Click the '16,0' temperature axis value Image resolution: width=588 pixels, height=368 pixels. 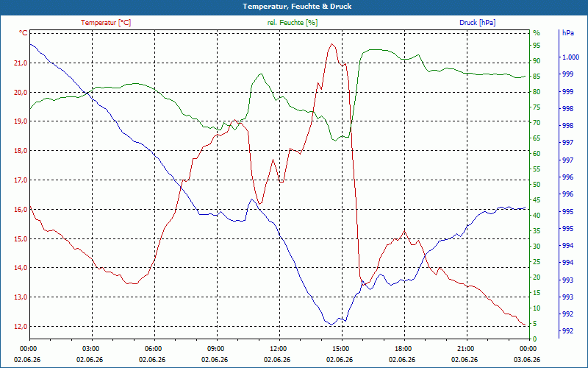click(21, 210)
